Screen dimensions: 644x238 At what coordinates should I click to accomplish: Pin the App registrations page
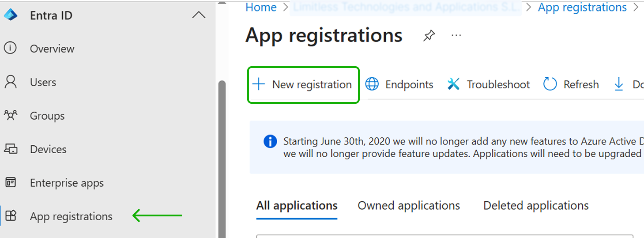pyautogui.click(x=429, y=36)
